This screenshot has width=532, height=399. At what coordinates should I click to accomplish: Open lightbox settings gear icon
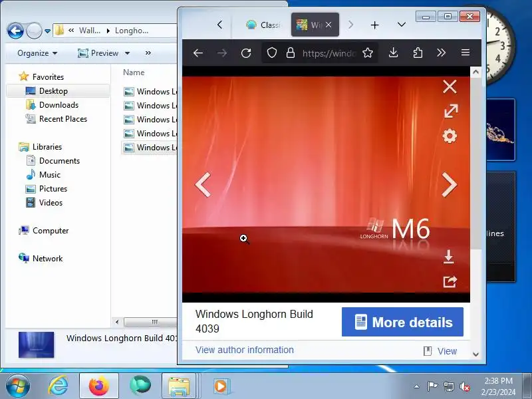tap(450, 136)
